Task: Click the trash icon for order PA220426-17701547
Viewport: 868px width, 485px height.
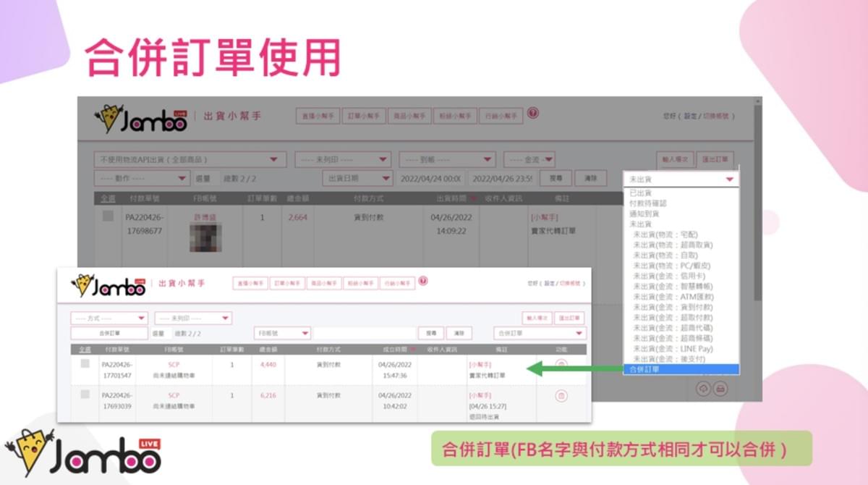Action: 561,366
